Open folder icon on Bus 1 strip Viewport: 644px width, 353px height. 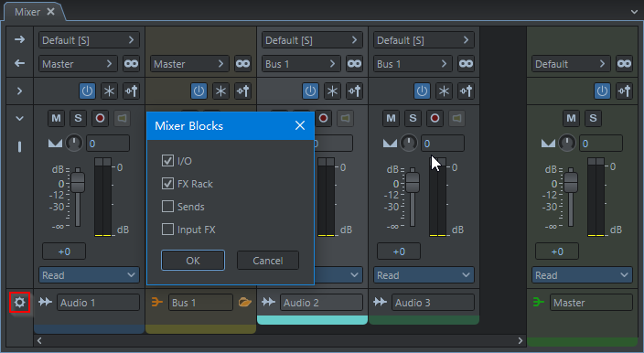pyautogui.click(x=245, y=303)
